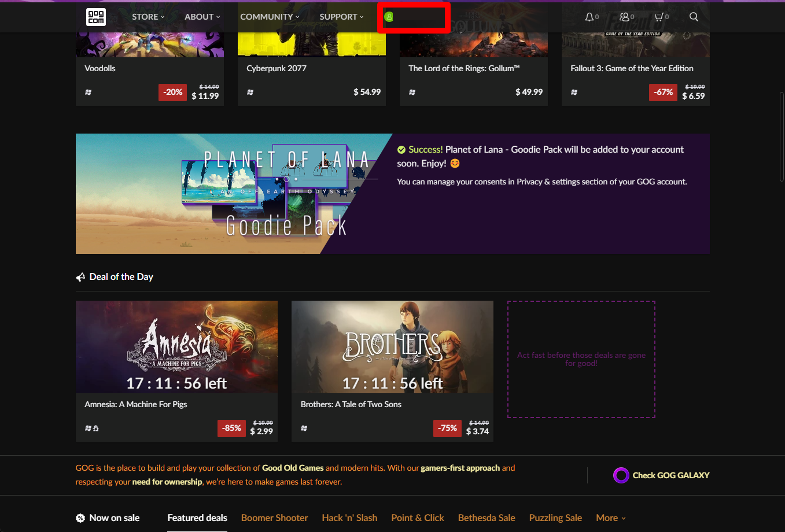Open the notifications bell icon
This screenshot has height=532, width=785.
(589, 17)
